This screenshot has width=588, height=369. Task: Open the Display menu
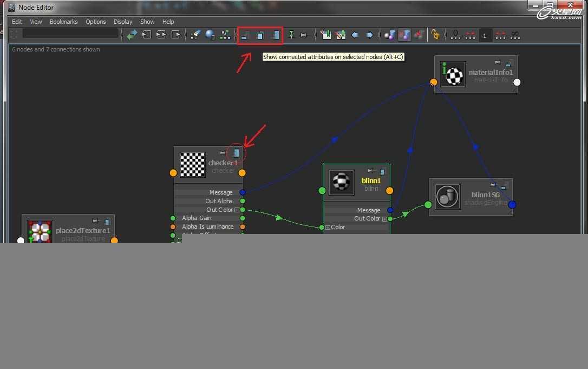pyautogui.click(x=123, y=22)
